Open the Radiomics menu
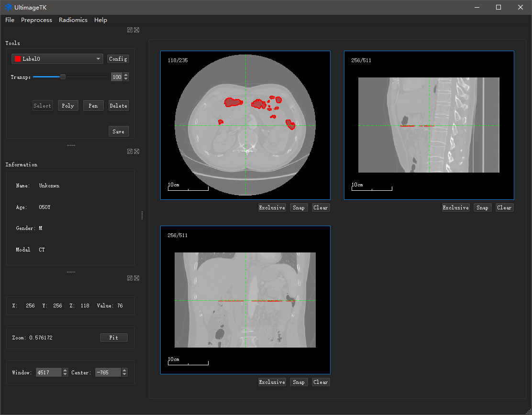Image resolution: width=532 pixels, height=415 pixels. (73, 20)
